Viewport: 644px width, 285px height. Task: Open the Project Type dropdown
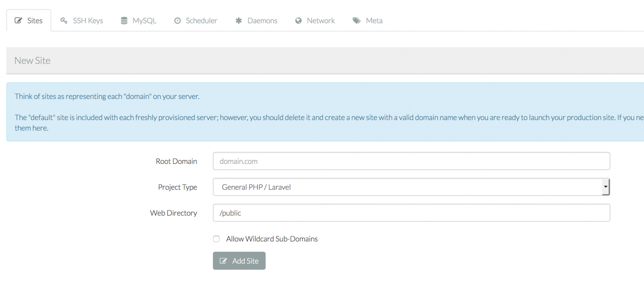[x=408, y=187]
